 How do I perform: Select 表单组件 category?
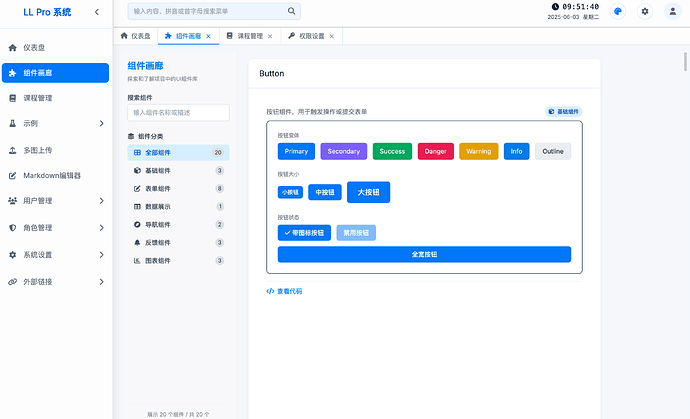click(178, 188)
